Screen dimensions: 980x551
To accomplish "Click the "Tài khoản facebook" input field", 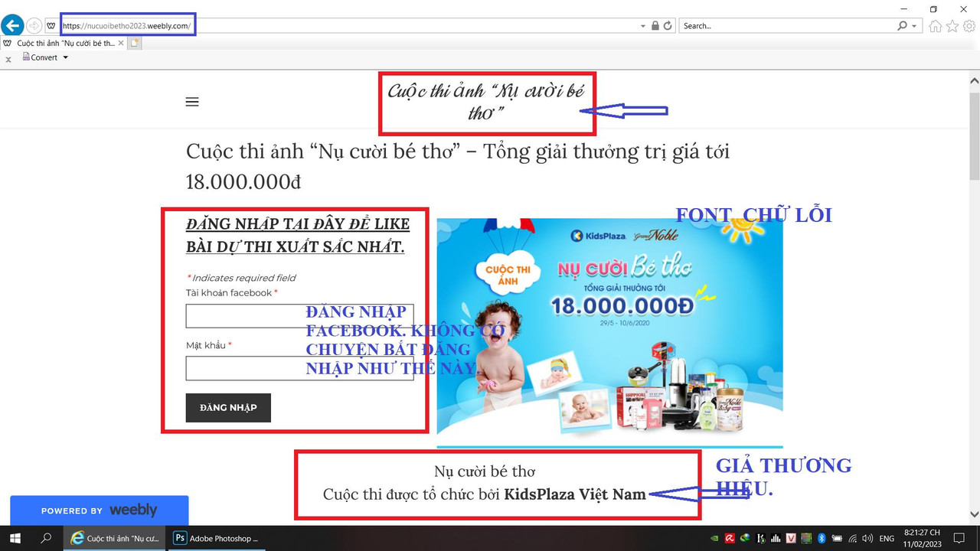I will point(299,316).
